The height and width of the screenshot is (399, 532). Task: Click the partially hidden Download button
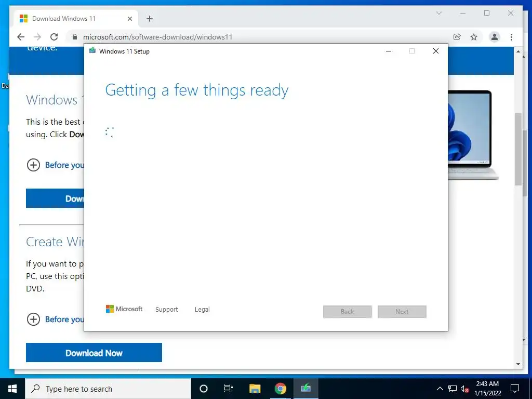click(x=55, y=198)
